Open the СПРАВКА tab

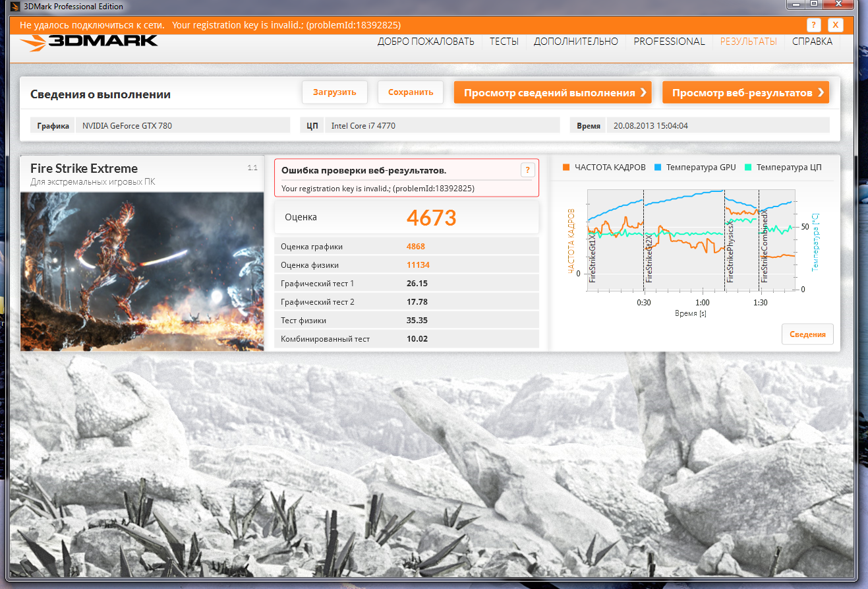812,42
